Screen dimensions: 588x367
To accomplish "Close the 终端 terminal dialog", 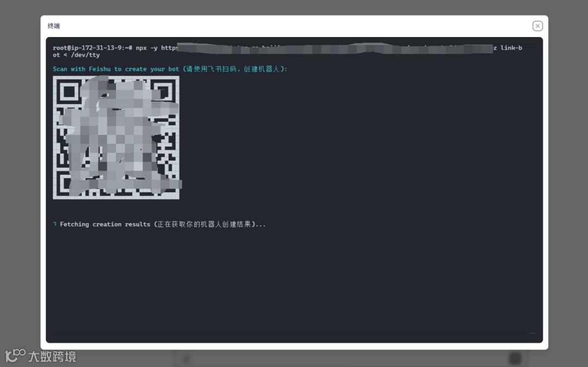I will click(537, 26).
